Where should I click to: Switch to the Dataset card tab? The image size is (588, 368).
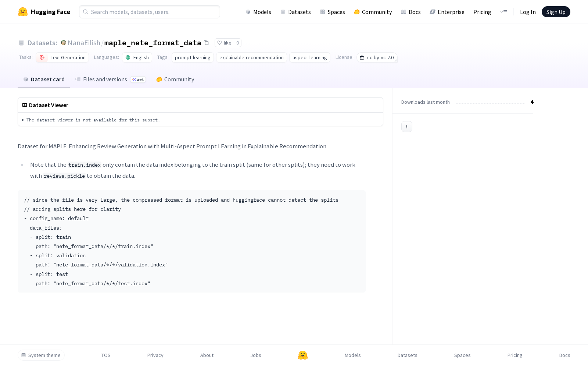point(44,79)
